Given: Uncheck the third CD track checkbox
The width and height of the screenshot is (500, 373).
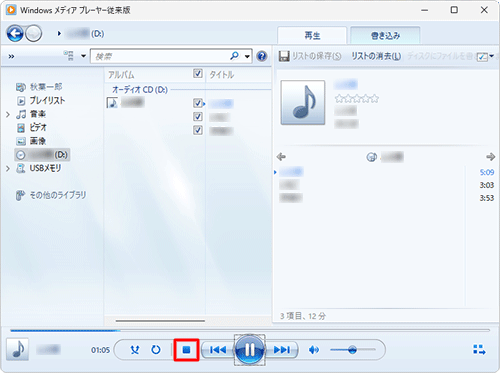Looking at the screenshot, I should 198,130.
